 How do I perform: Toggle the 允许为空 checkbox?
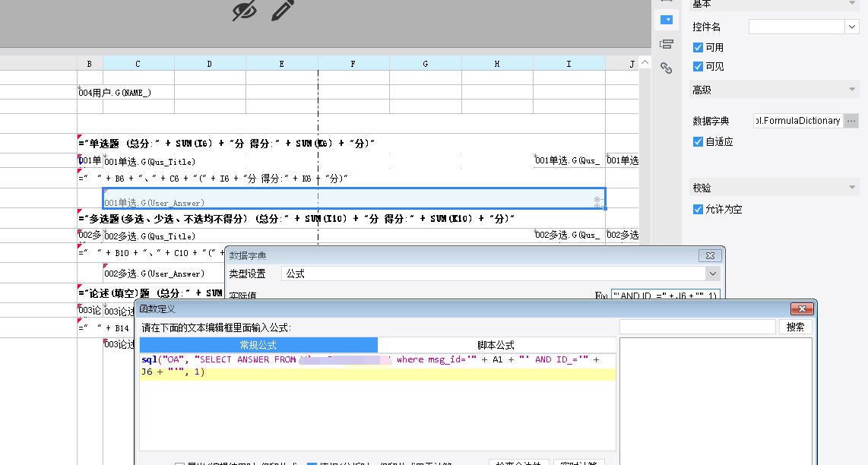coord(698,209)
